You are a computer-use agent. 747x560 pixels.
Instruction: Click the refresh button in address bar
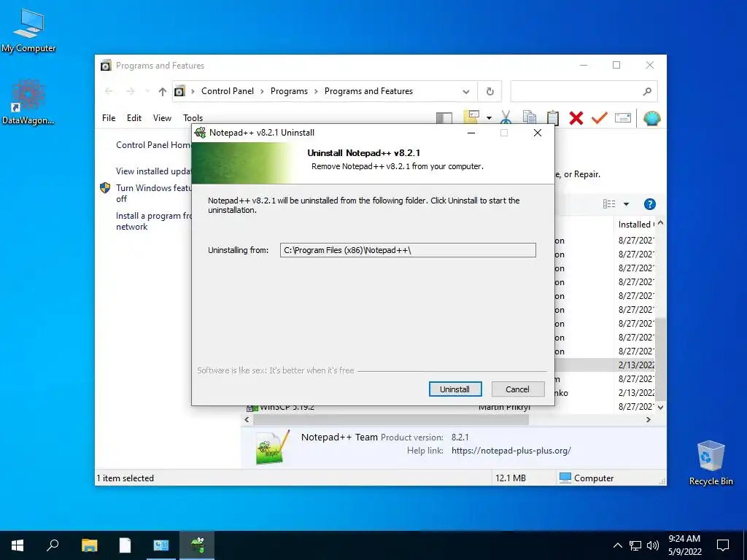(x=489, y=91)
